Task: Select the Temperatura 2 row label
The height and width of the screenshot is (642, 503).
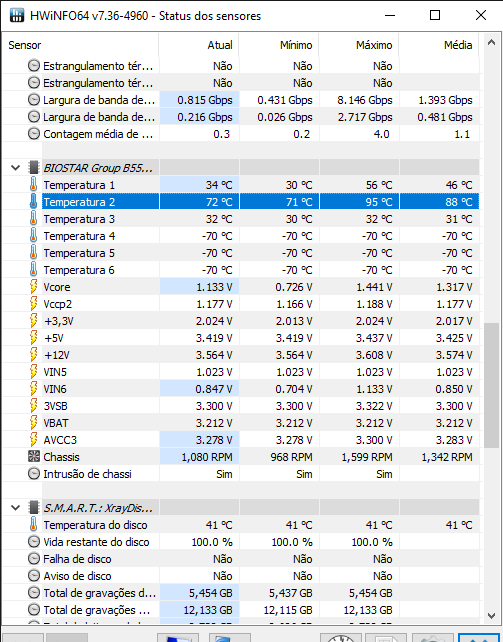Action: point(79,202)
